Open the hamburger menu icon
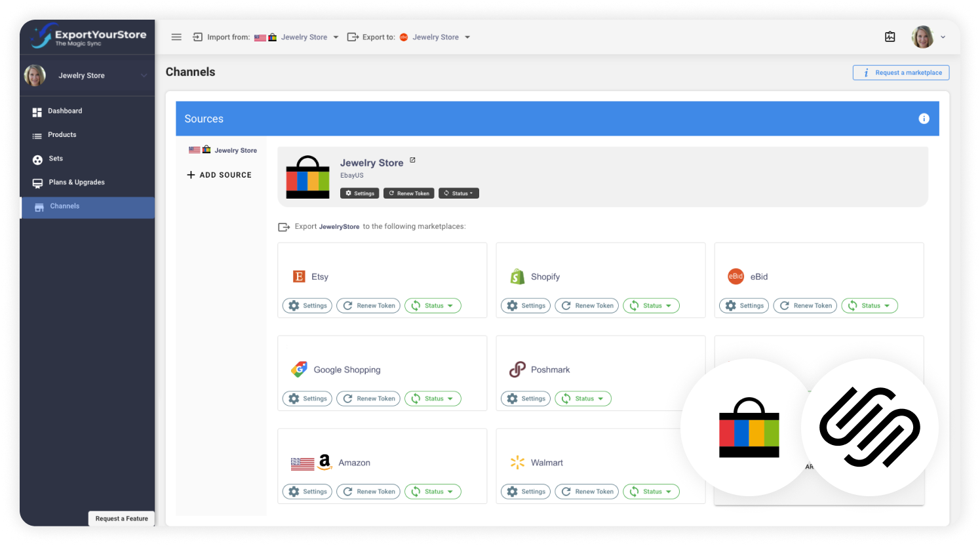The height and width of the screenshot is (546, 980). click(x=176, y=37)
